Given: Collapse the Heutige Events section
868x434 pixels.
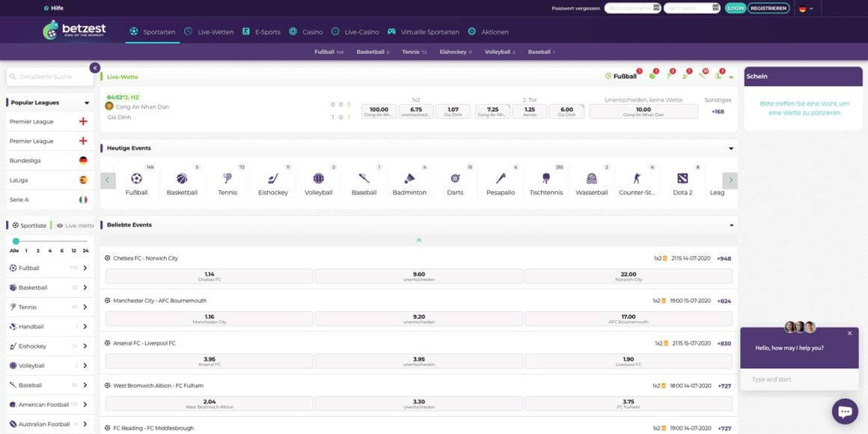Looking at the screenshot, I should coord(731,148).
